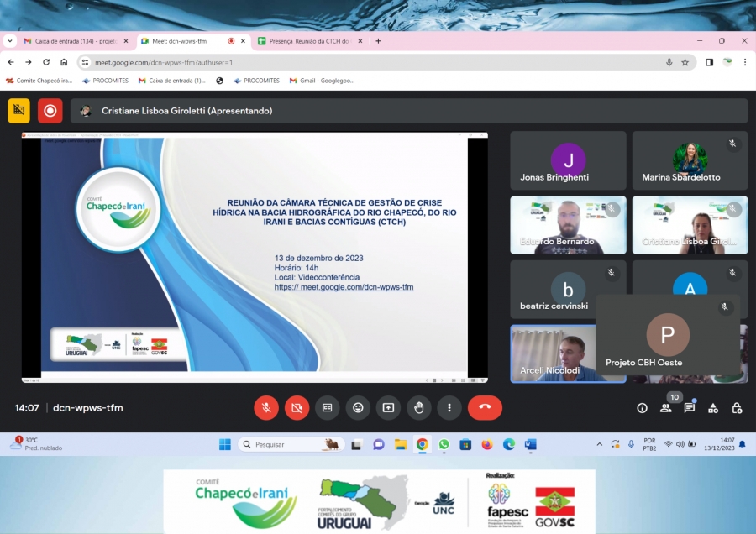The height and width of the screenshot is (534, 756).
Task: Unmute microphone in Meet control bar
Action: (266, 408)
